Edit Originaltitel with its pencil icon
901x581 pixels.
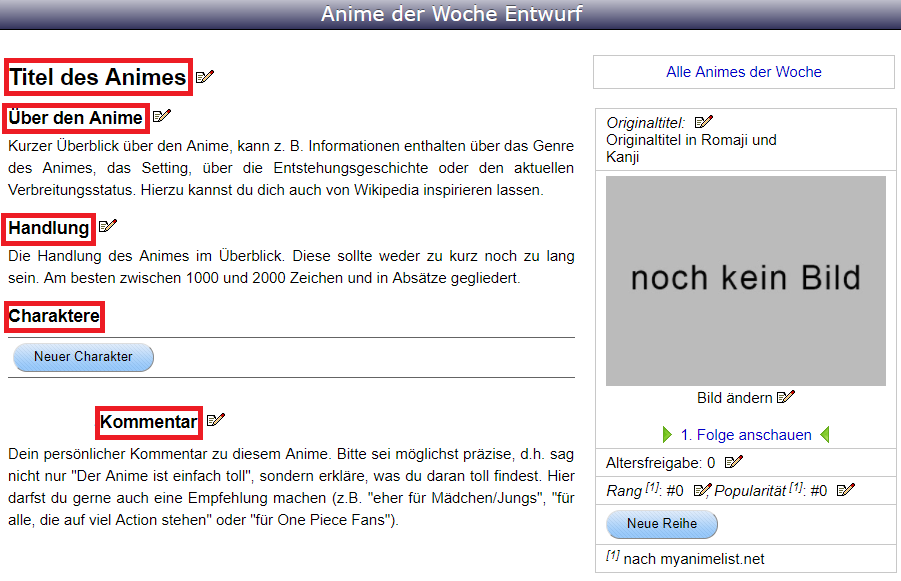pyautogui.click(x=704, y=122)
